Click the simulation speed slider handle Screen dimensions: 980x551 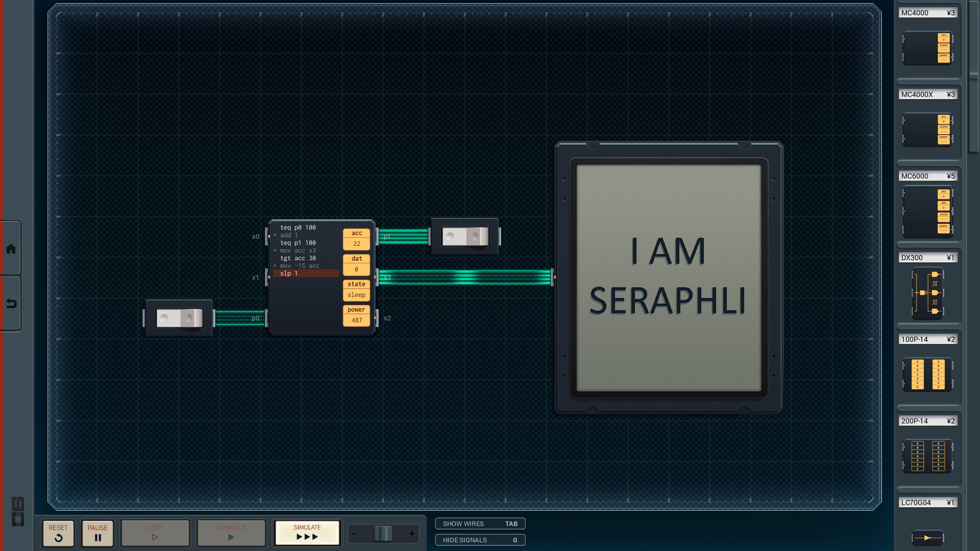(383, 534)
